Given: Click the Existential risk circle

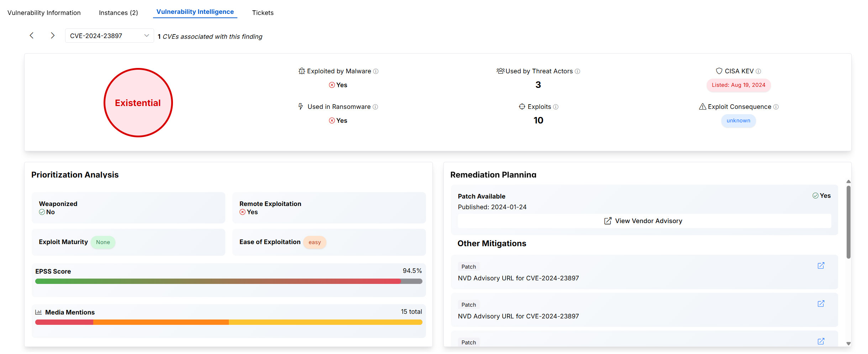Looking at the screenshot, I should 138,103.
